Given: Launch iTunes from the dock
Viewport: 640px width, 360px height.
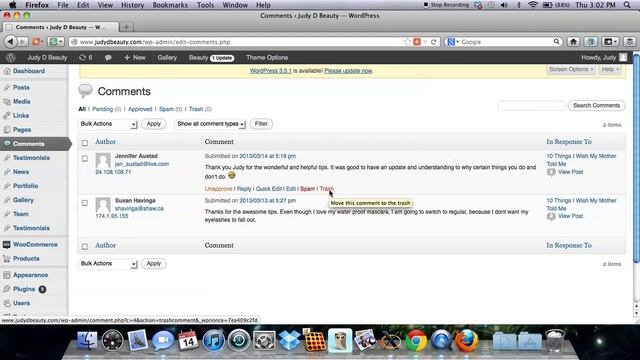Looking at the screenshot, I should pyautogui.click(x=213, y=340).
